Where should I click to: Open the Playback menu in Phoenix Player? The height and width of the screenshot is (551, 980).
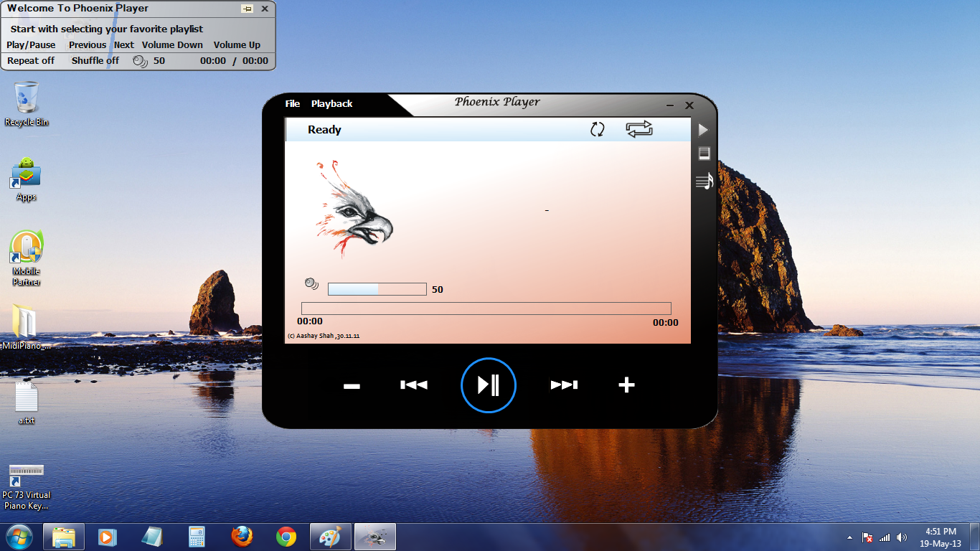click(331, 104)
